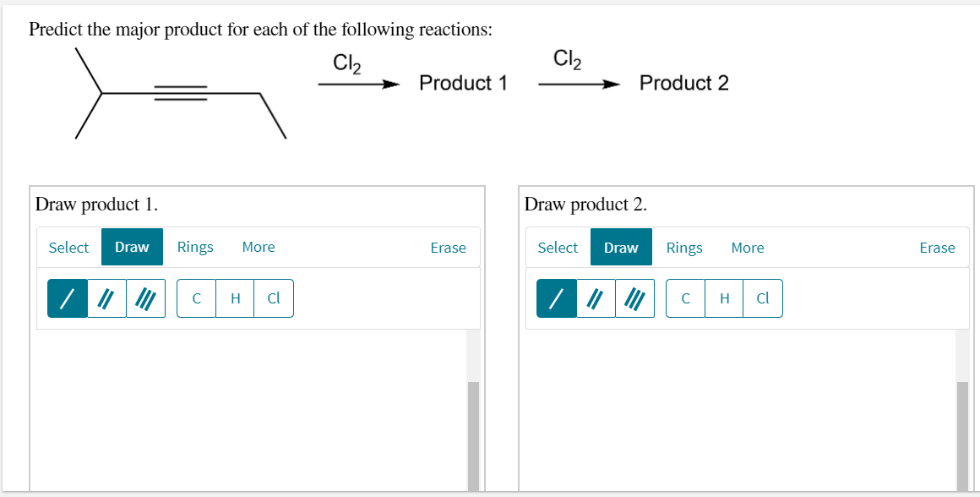Screen dimensions: 980x497
Task: Select single bond tool in product 1 panel
Action: (68, 298)
